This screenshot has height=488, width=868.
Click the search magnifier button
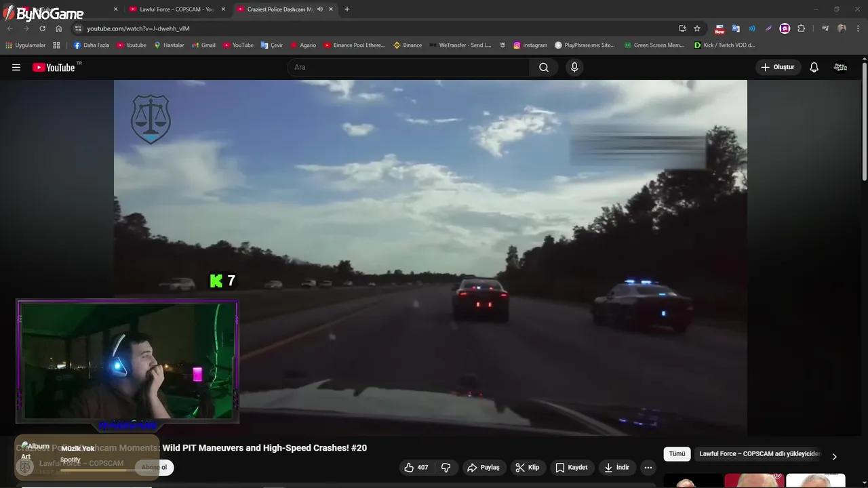tap(544, 67)
